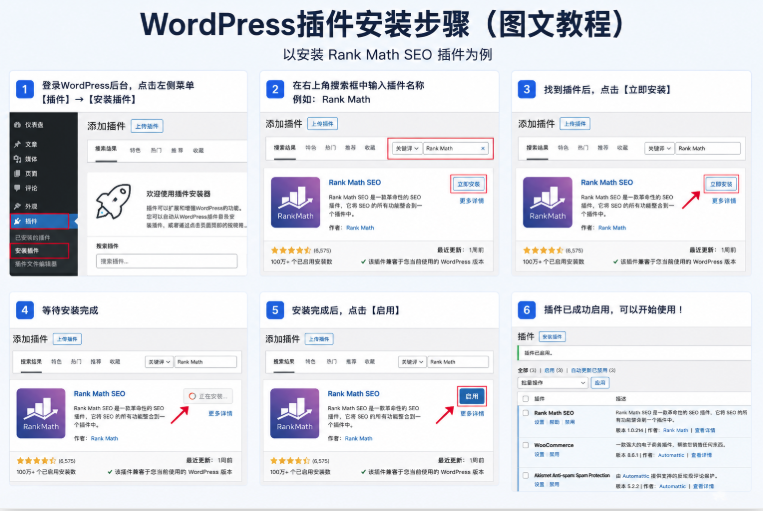Click the RankMath logo in the step 2 panel
The image size is (763, 511).
click(295, 202)
